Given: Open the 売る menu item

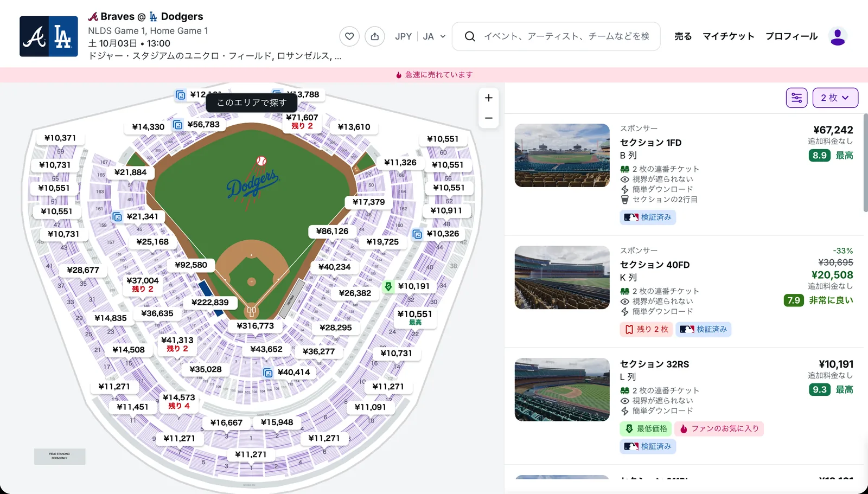Looking at the screenshot, I should pyautogui.click(x=683, y=36).
